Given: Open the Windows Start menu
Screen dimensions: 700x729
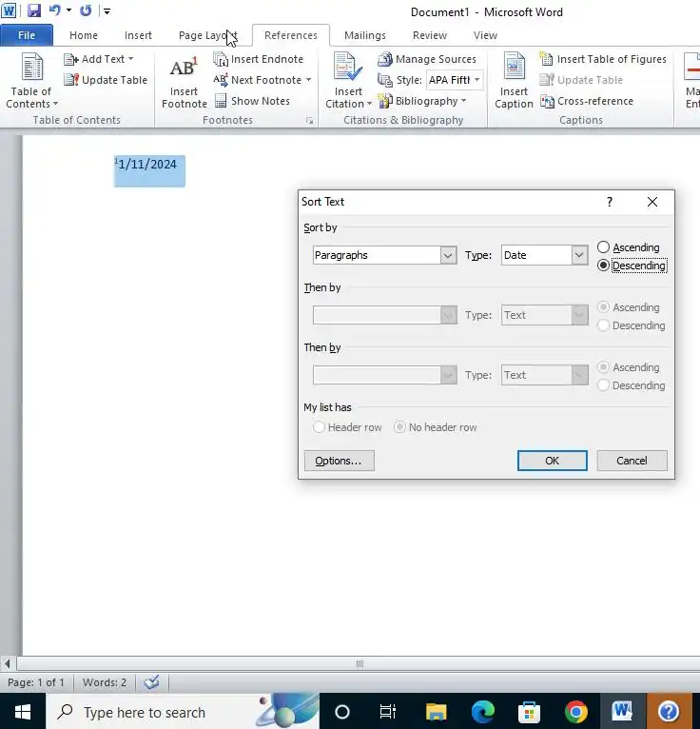Looking at the screenshot, I should pyautogui.click(x=22, y=712).
